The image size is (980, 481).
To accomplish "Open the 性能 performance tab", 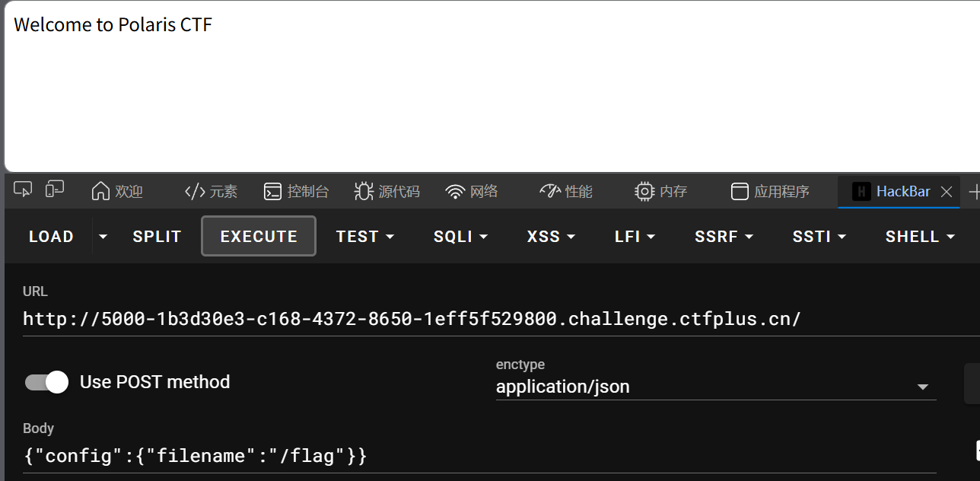I will [x=565, y=192].
